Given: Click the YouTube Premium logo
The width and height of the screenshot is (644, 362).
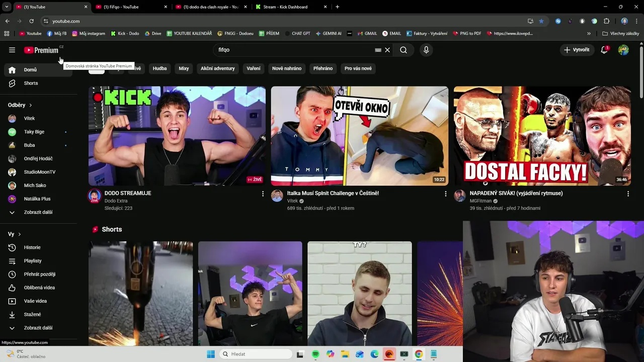Looking at the screenshot, I should coord(42,50).
